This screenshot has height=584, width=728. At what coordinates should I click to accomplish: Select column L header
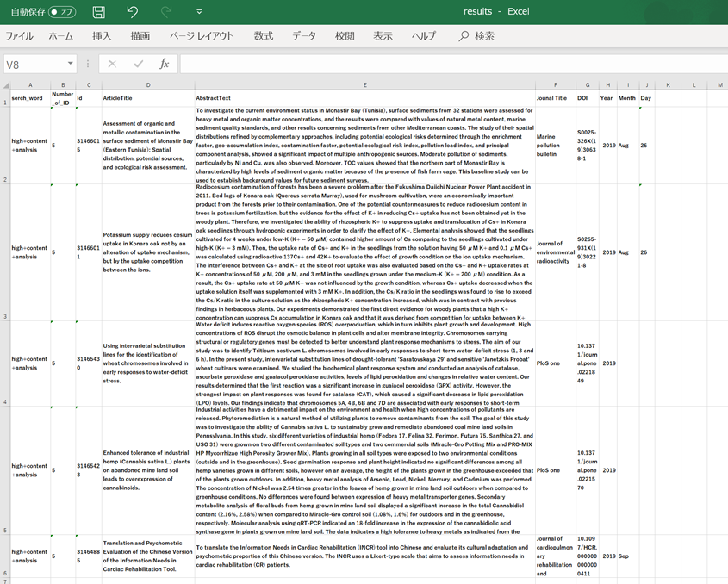694,85
